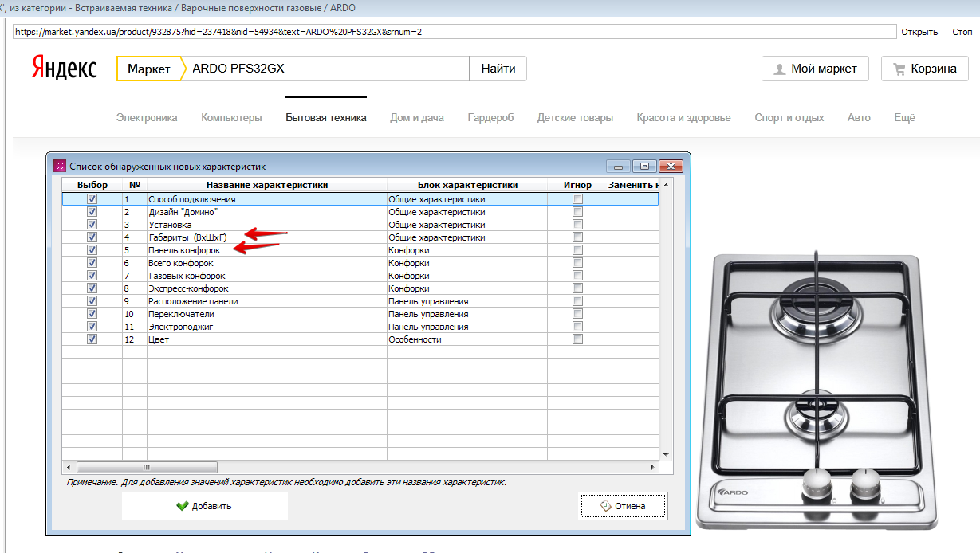
Task: Open Авто category
Action: (859, 117)
